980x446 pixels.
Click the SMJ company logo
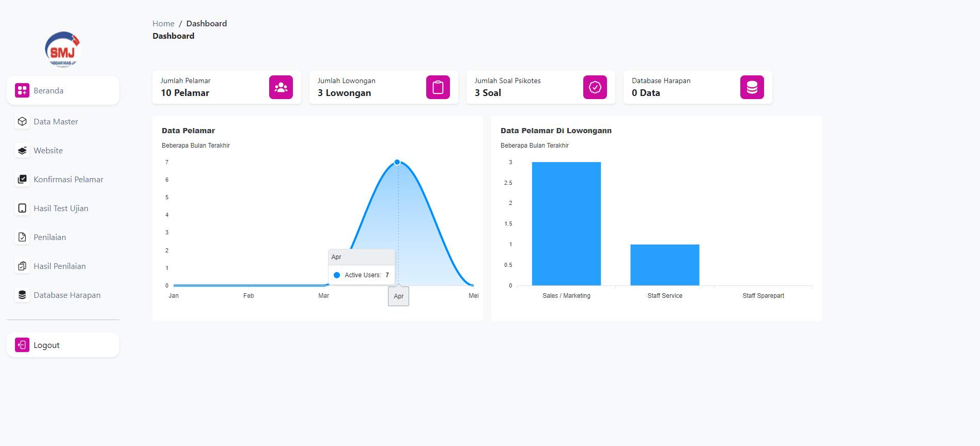point(63,50)
